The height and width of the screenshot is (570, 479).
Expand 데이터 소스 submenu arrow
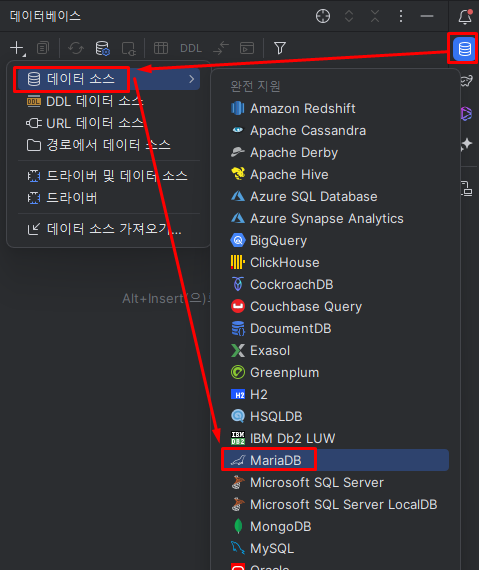192,79
